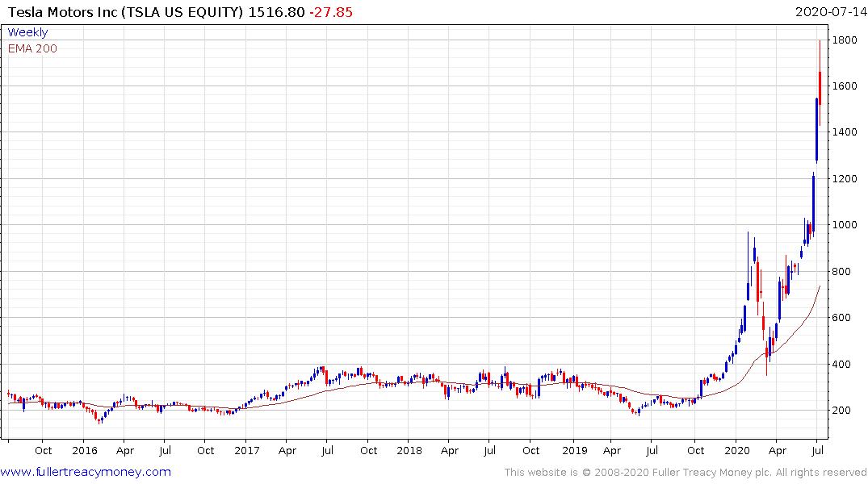Click the 600 y-axis price label
The height and width of the screenshot is (484, 868).
[x=841, y=318]
